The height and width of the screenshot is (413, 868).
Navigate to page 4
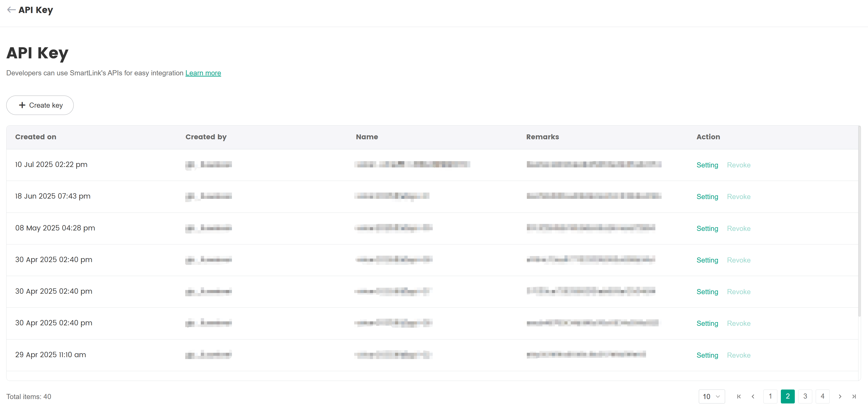click(822, 396)
